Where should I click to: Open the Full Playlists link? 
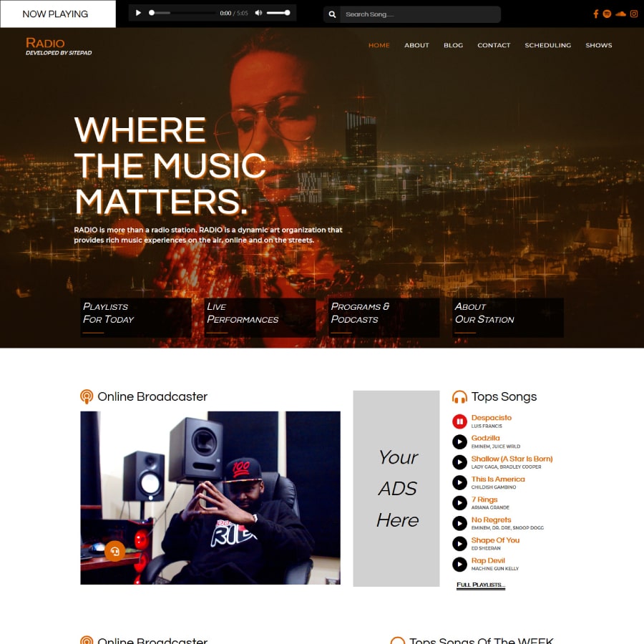coord(481,585)
